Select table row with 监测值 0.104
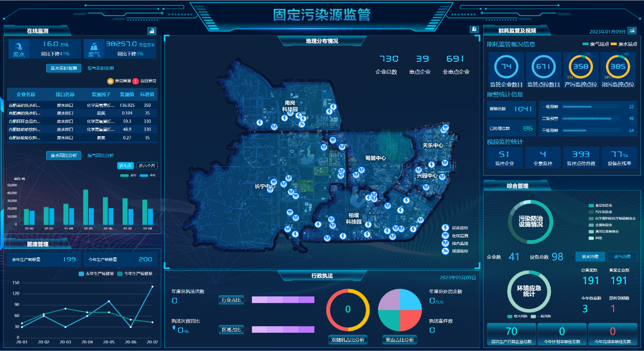 pos(82,113)
